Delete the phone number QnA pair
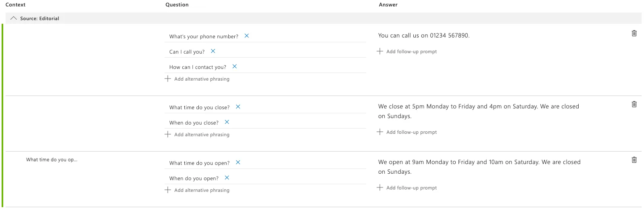The height and width of the screenshot is (210, 644). pyautogui.click(x=634, y=33)
